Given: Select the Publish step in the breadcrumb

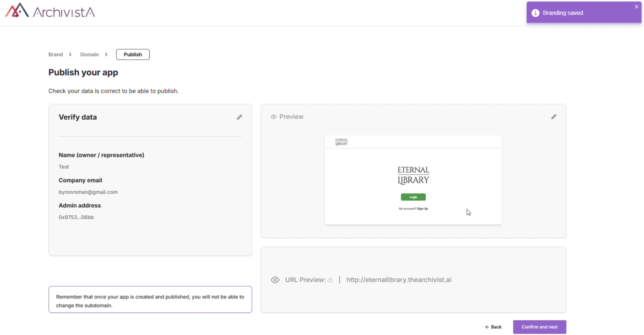Looking at the screenshot, I should (133, 54).
